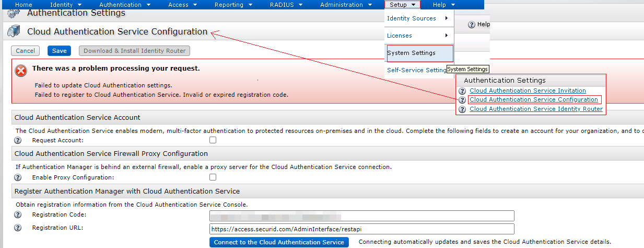Click help icon beside Request Account
Image resolution: width=644 pixels, height=248 pixels.
[18, 140]
